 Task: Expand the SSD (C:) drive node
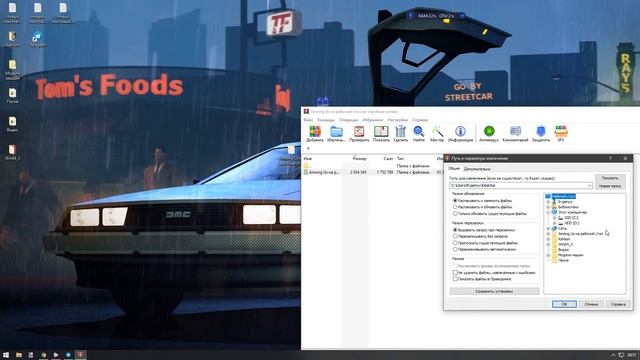pos(554,218)
